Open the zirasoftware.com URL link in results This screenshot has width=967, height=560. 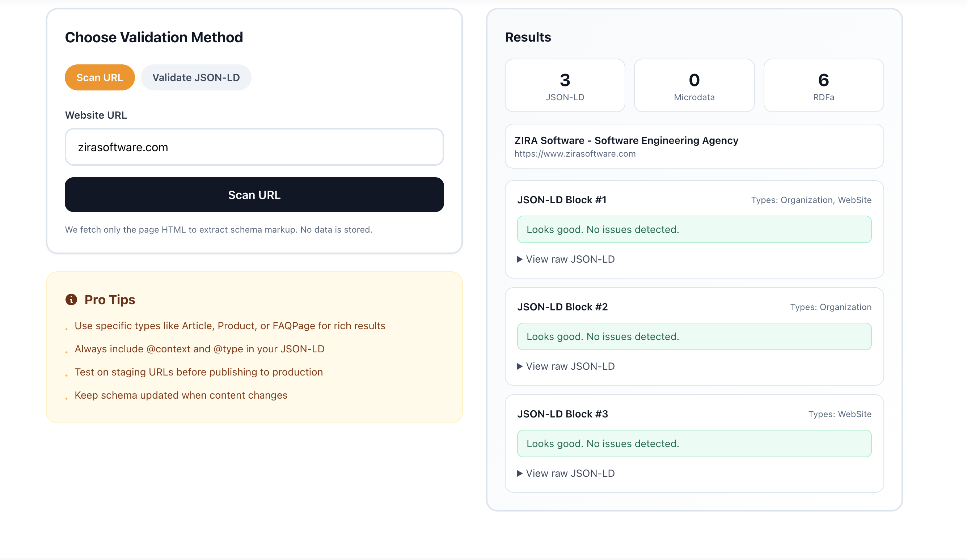click(575, 154)
